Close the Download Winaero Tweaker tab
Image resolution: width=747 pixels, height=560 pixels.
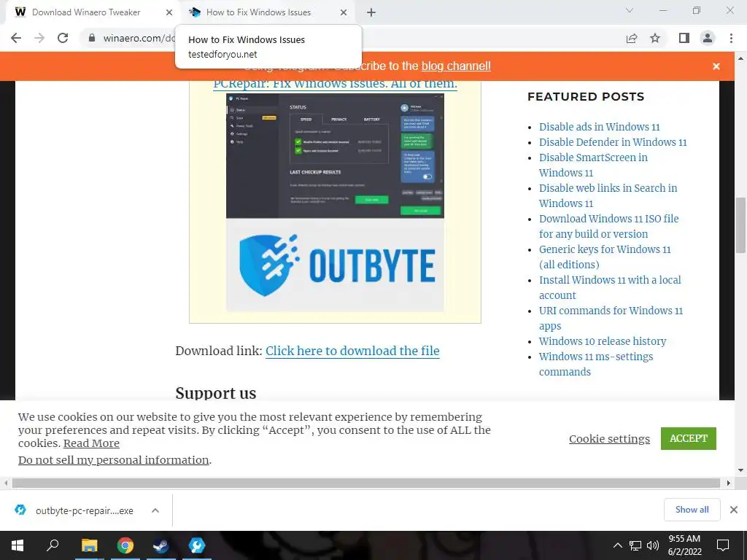click(x=169, y=12)
